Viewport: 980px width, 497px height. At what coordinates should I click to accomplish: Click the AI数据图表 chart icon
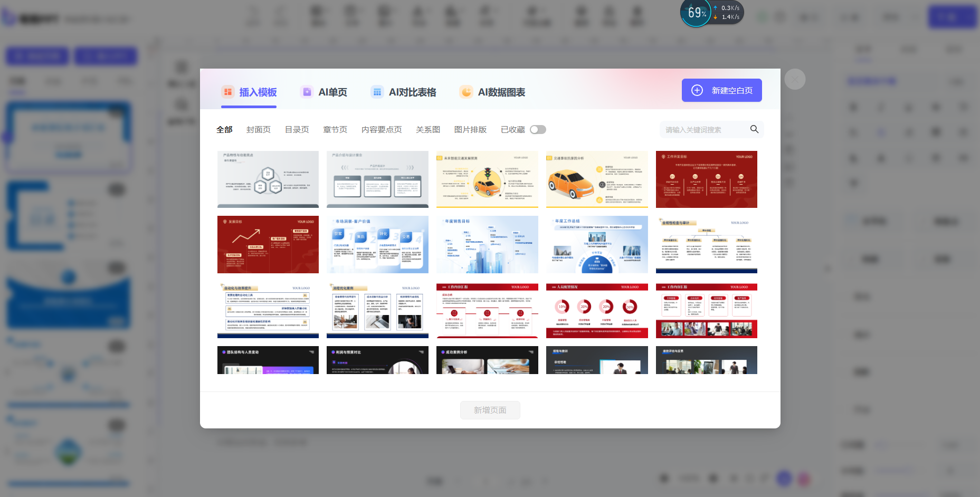pyautogui.click(x=466, y=92)
